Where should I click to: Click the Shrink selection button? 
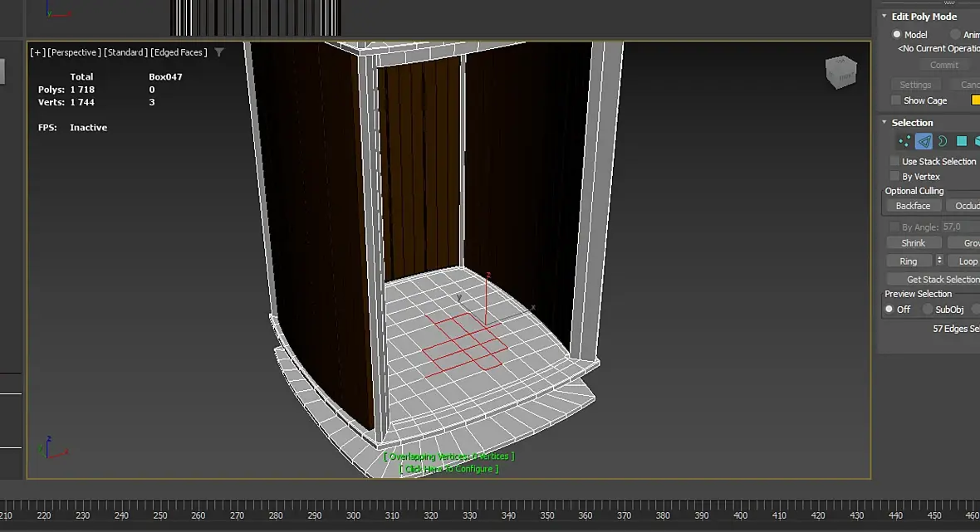click(x=913, y=243)
